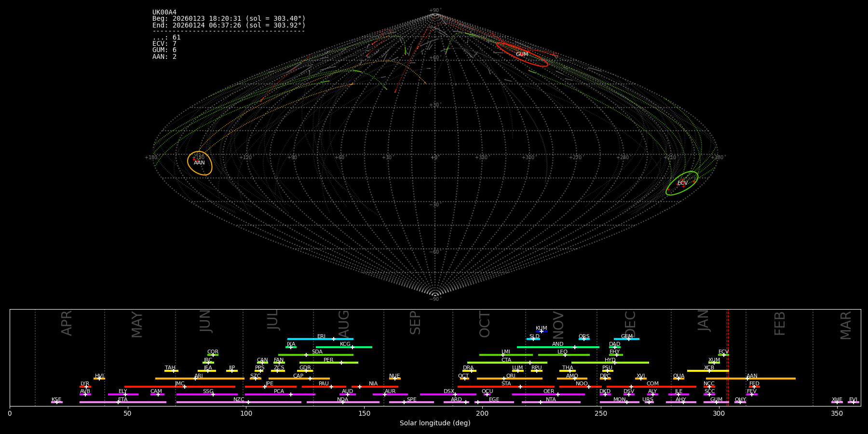Click the purple PCA shower bar

(x=280, y=394)
